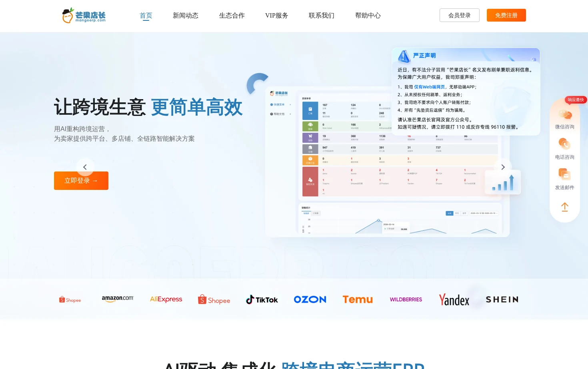This screenshot has height=369, width=588.
Task: Click the 严正声明 warning triangle icon
Action: point(404,56)
